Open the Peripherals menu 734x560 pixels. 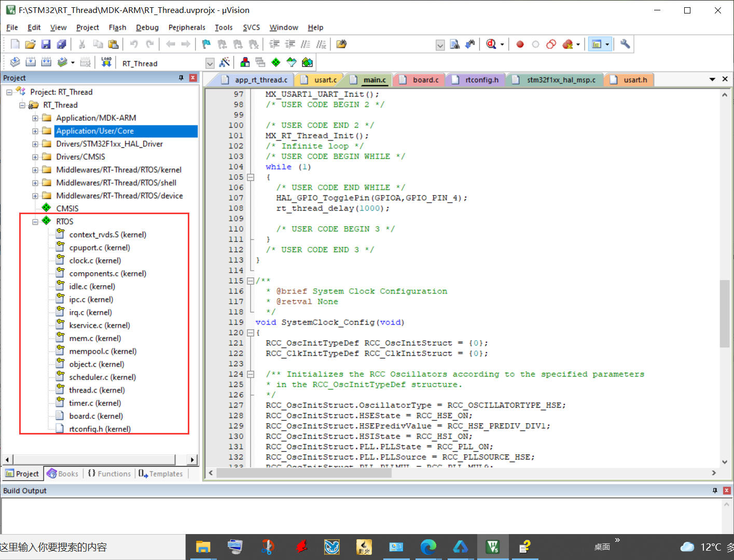coord(187,27)
